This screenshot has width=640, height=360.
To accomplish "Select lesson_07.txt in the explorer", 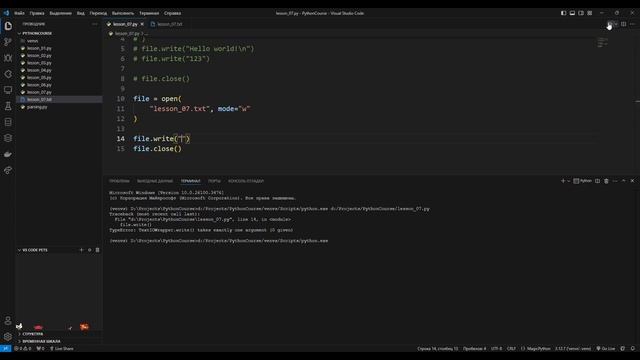I will click(x=59, y=100).
